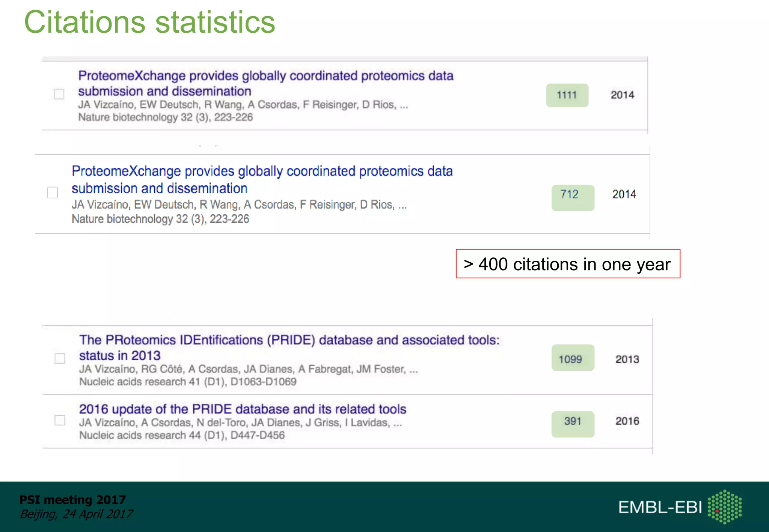Open the ProteomeXchange paper title with 712 citations

pyautogui.click(x=262, y=179)
